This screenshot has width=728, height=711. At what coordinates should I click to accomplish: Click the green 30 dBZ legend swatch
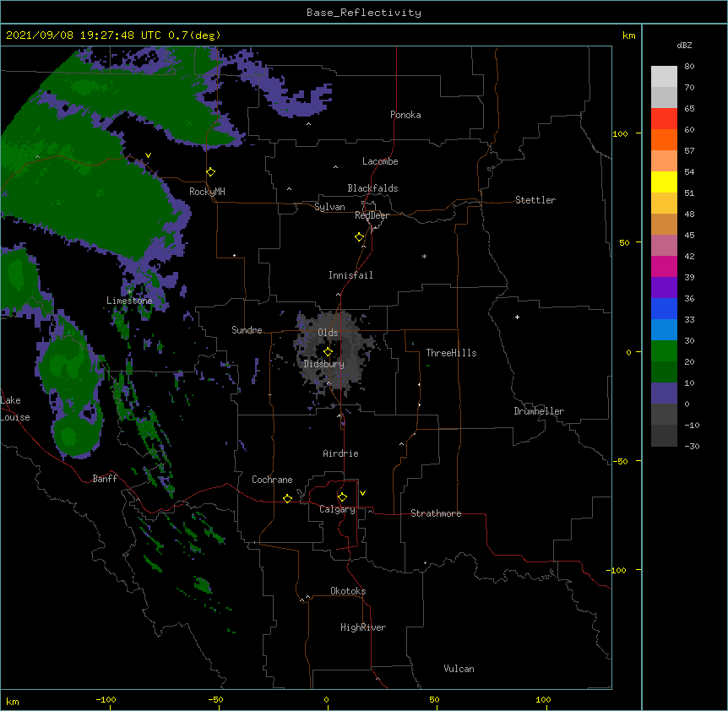664,351
